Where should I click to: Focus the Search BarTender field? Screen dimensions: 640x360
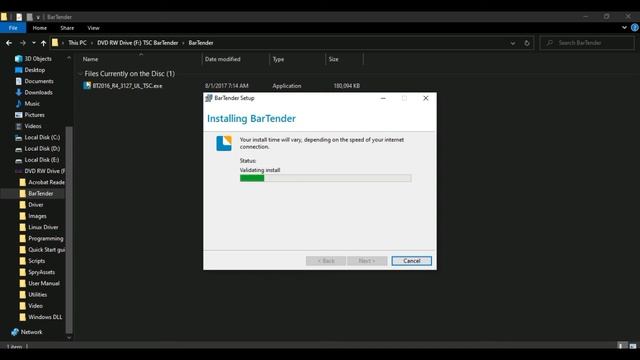point(587,43)
